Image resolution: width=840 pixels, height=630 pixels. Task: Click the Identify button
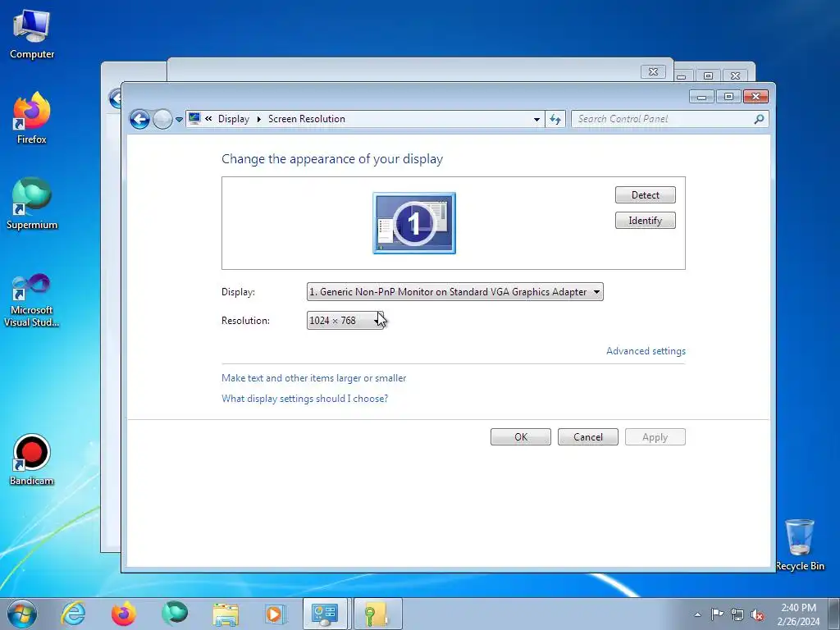645,221
